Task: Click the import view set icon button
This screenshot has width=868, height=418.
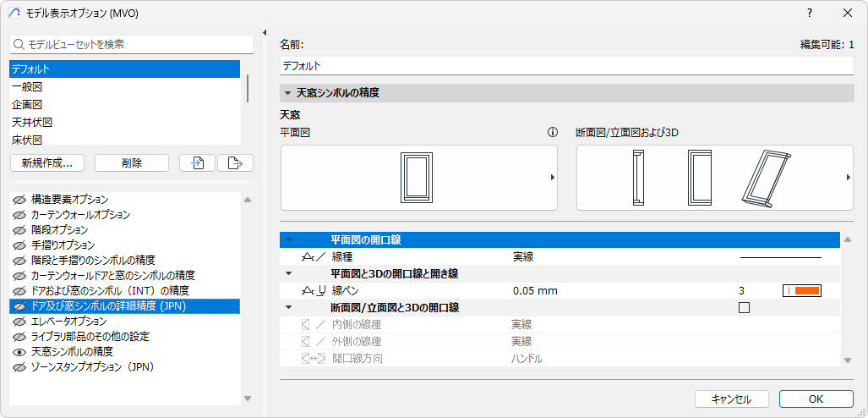Action: (198, 163)
